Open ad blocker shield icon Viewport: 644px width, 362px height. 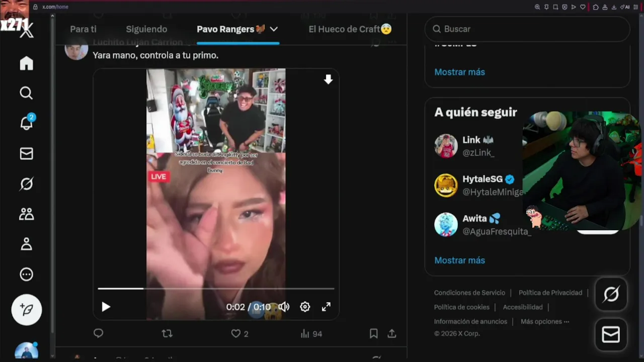(565, 7)
